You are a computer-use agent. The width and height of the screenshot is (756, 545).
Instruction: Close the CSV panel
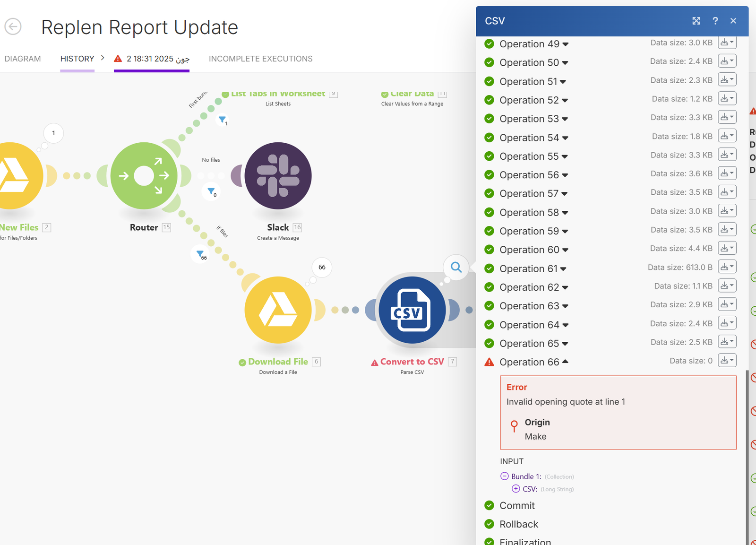pyautogui.click(x=733, y=21)
